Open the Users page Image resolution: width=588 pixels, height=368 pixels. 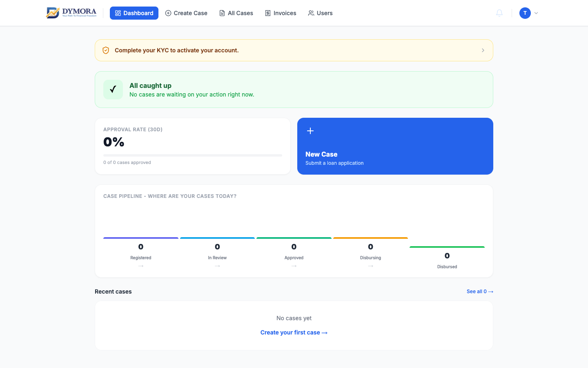point(321,13)
